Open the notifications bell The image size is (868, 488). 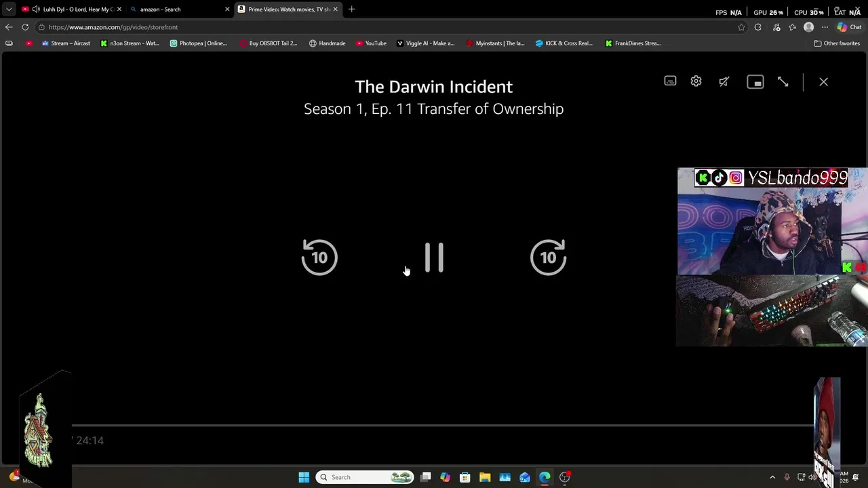[x=856, y=477]
